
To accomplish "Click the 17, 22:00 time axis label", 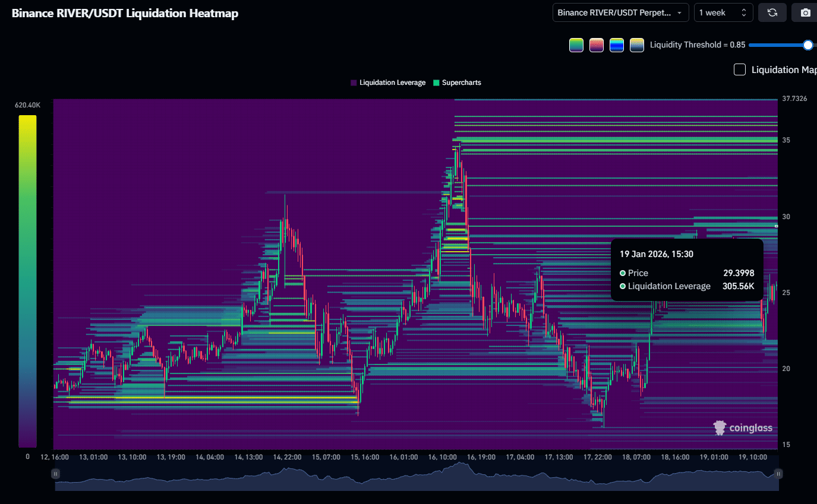I will tap(597, 458).
